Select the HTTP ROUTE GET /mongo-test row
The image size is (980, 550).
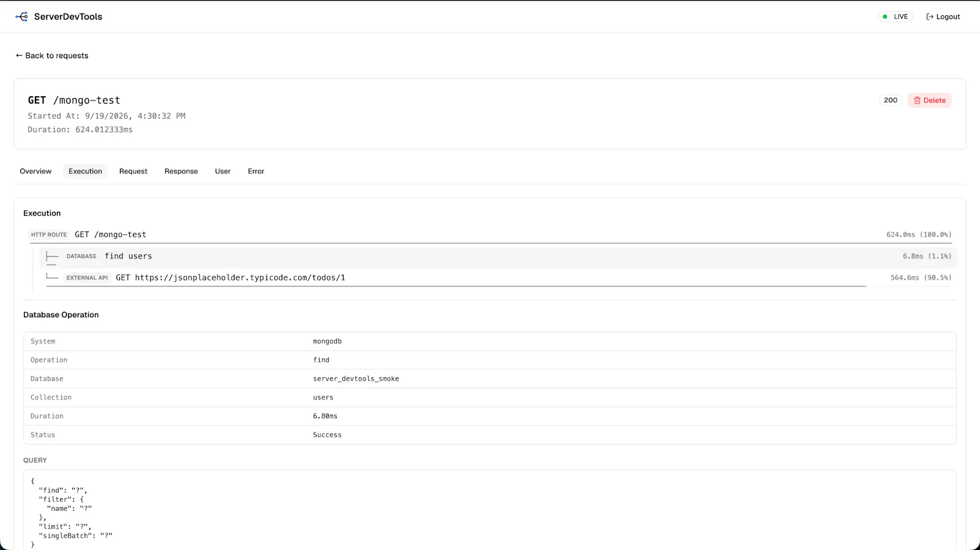[x=490, y=235]
